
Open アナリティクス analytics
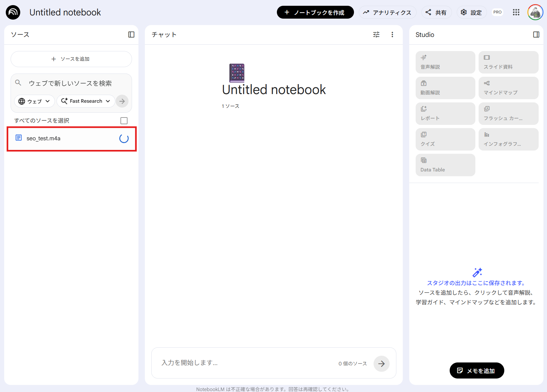(x=387, y=12)
